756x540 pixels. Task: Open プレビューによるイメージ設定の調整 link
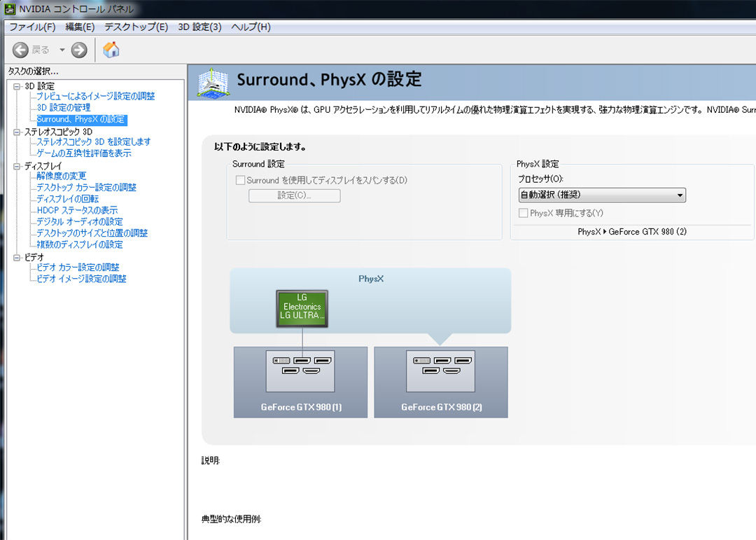click(96, 96)
